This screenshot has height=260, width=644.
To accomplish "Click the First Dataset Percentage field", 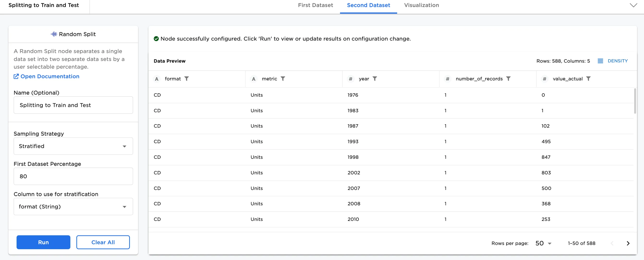I will [x=73, y=176].
